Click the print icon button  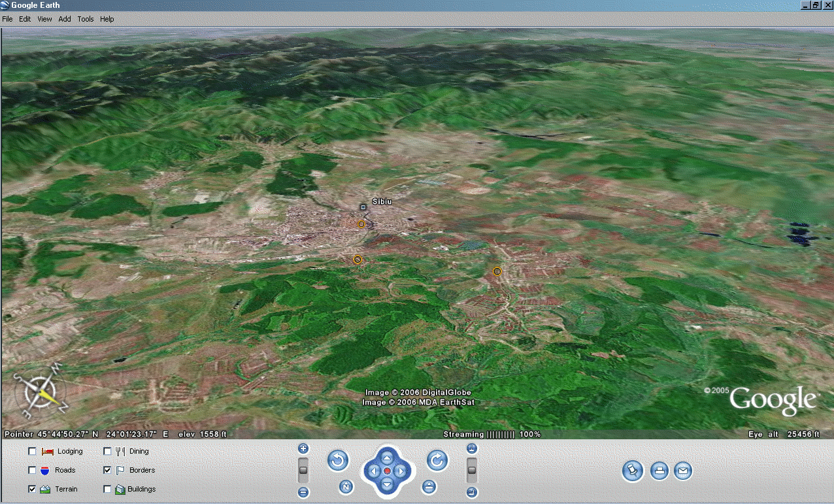659,471
